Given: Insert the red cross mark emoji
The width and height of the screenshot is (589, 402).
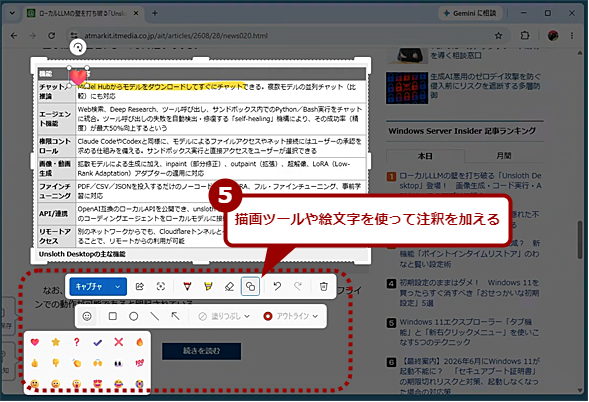Looking at the screenshot, I should tap(119, 342).
